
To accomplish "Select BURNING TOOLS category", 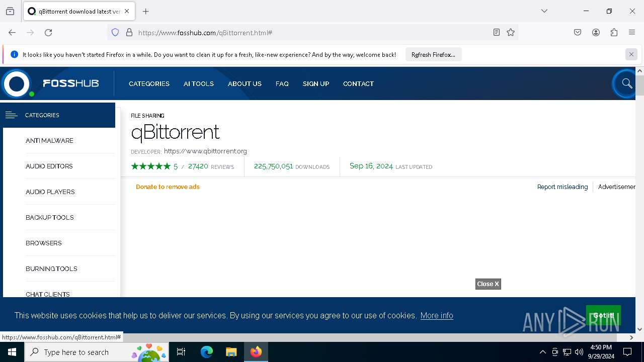I will [x=51, y=269].
